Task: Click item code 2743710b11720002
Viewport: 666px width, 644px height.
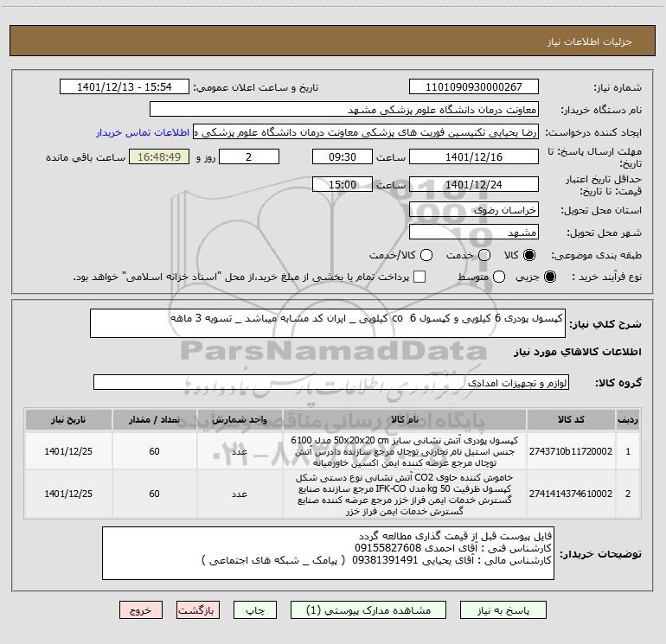Action: tap(571, 451)
